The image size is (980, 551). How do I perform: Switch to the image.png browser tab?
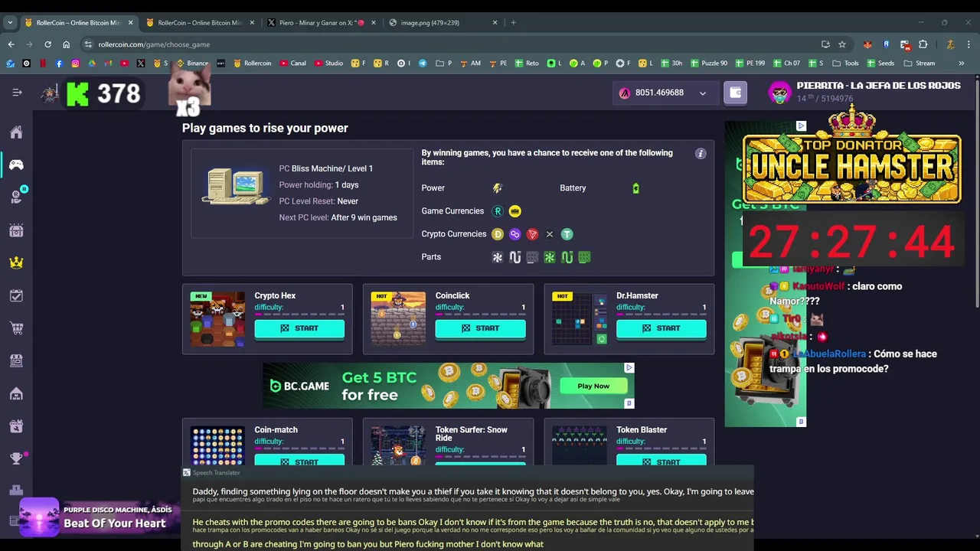443,22
